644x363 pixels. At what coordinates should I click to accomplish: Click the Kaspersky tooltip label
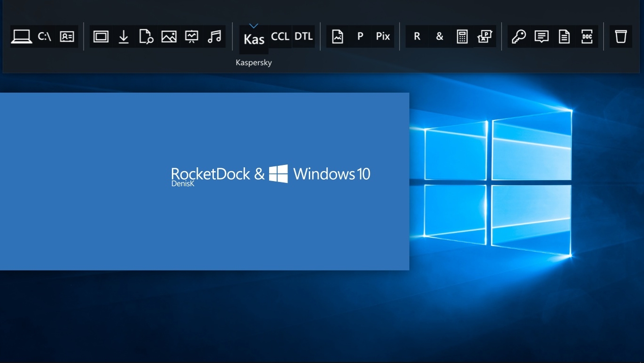click(x=254, y=62)
